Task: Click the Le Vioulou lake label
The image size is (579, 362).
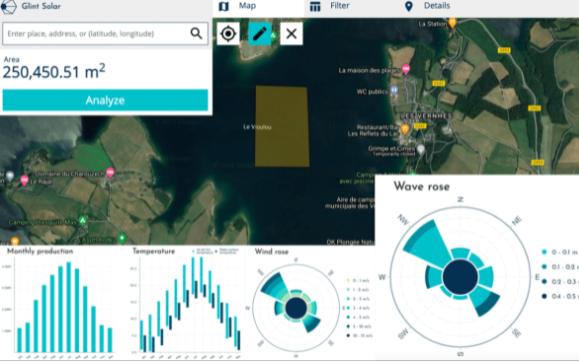Action: [257, 127]
